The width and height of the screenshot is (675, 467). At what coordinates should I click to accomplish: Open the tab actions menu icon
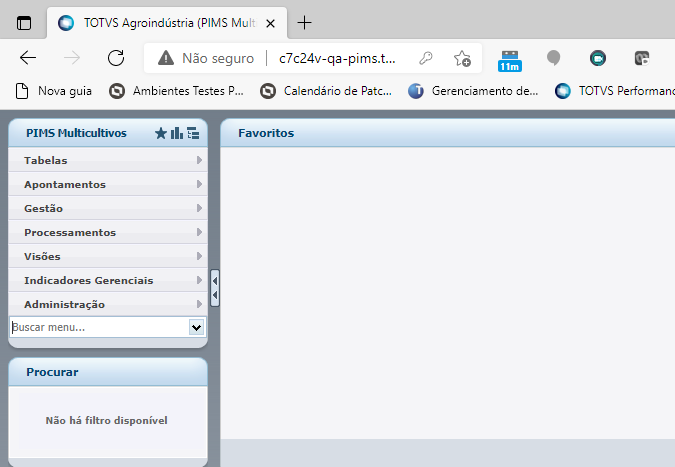[24, 23]
